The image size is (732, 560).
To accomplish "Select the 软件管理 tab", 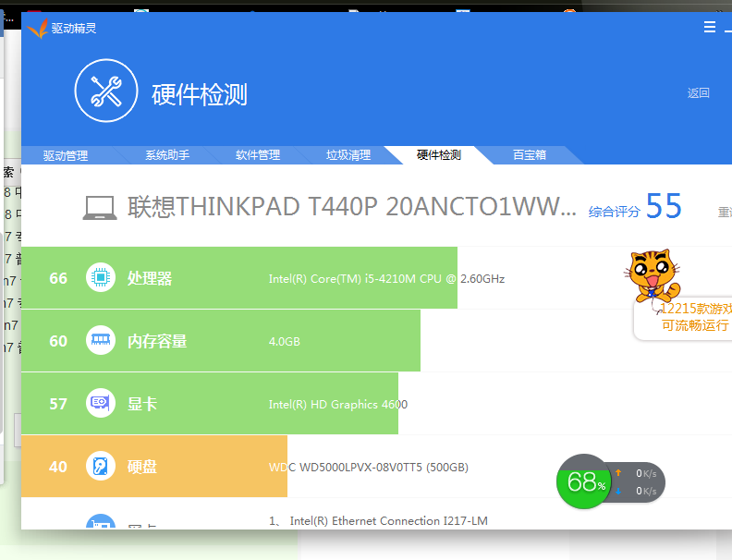I will tap(258, 155).
